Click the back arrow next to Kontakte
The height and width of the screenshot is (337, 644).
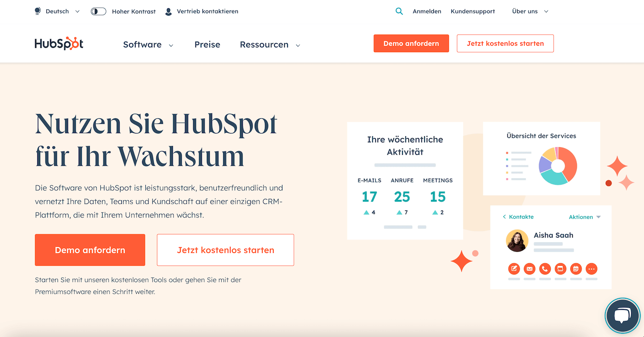click(504, 217)
